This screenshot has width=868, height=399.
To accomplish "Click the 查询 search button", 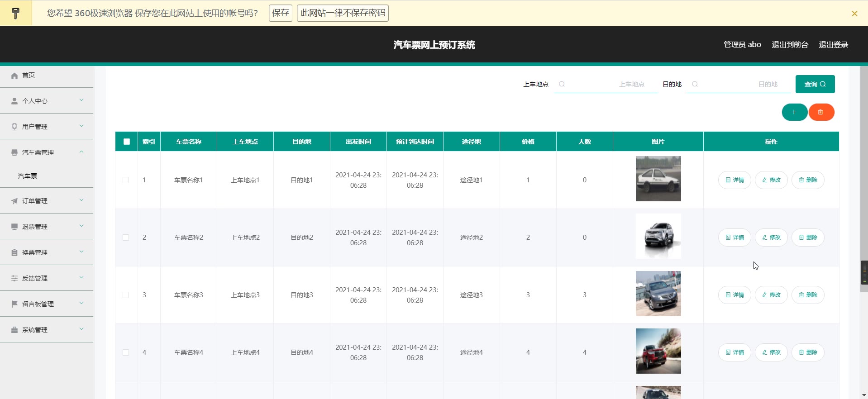I will [x=815, y=84].
